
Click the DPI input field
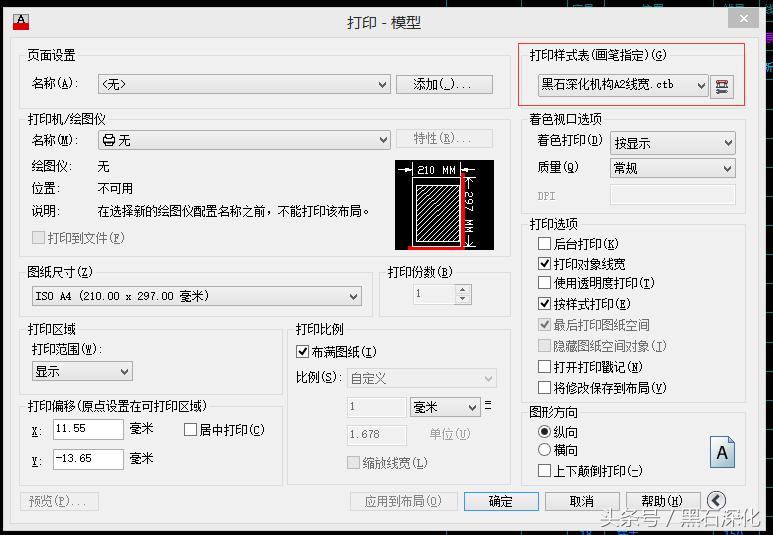pyautogui.click(x=673, y=195)
